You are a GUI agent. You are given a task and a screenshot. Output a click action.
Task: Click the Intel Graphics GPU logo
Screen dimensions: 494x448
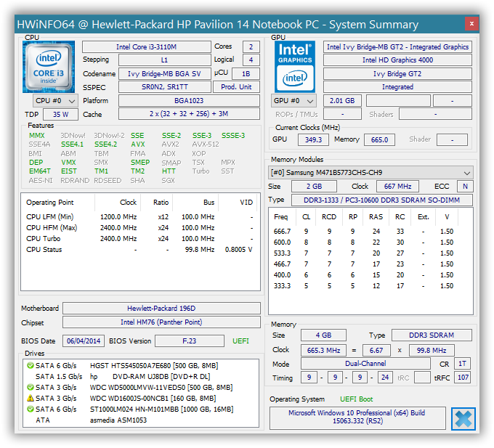pos(295,67)
